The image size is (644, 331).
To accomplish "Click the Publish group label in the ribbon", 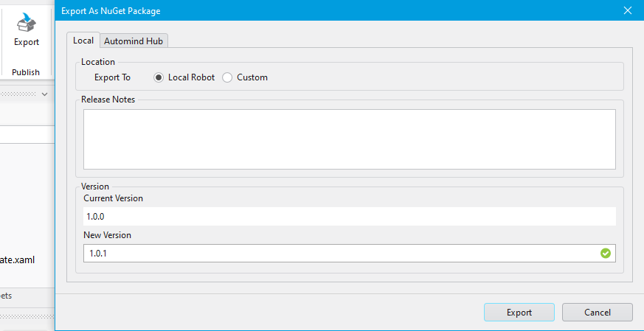I will click(26, 72).
